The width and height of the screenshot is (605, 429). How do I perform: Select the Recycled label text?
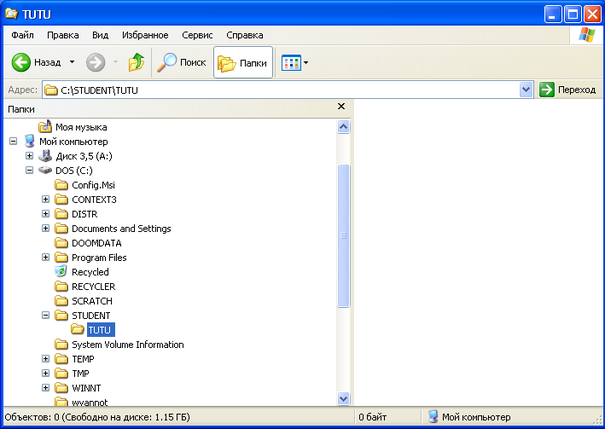(x=90, y=272)
